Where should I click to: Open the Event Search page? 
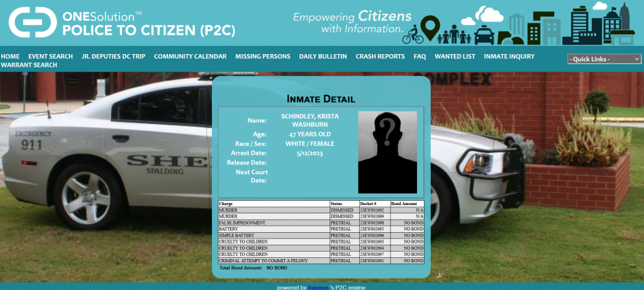pos(50,57)
